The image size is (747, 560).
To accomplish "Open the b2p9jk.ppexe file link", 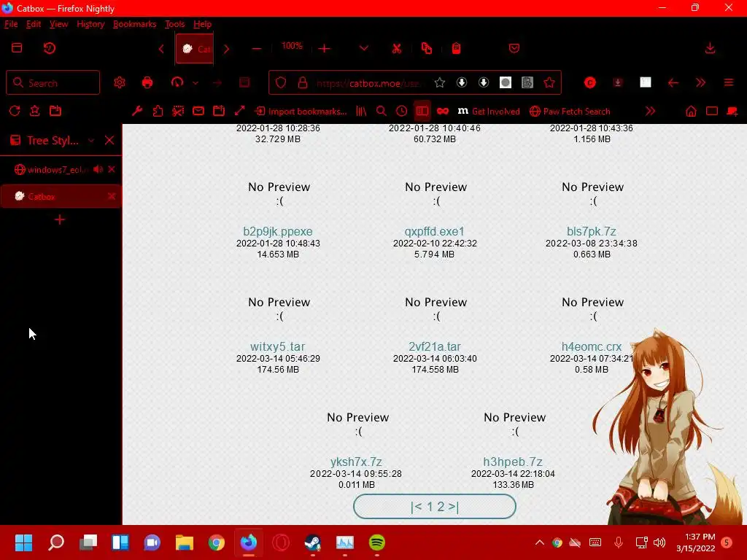I will tap(278, 231).
